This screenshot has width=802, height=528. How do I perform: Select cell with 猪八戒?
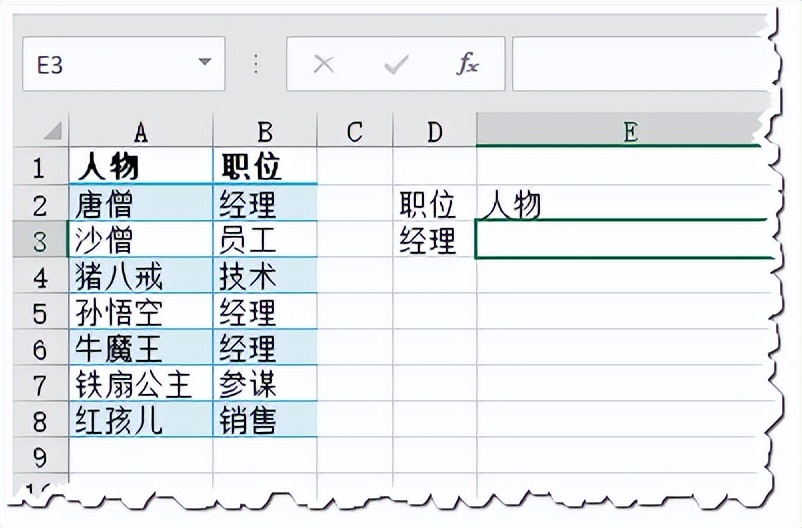coord(141,275)
